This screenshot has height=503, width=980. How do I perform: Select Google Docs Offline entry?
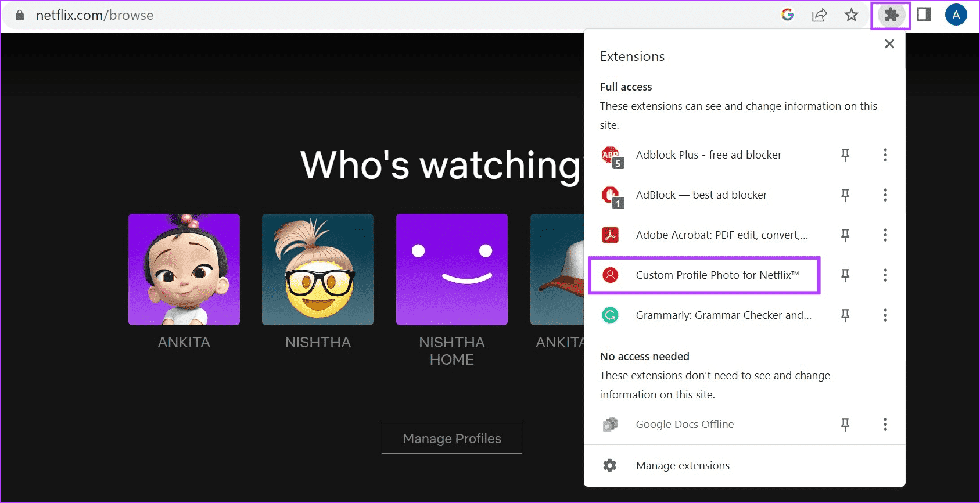(685, 425)
